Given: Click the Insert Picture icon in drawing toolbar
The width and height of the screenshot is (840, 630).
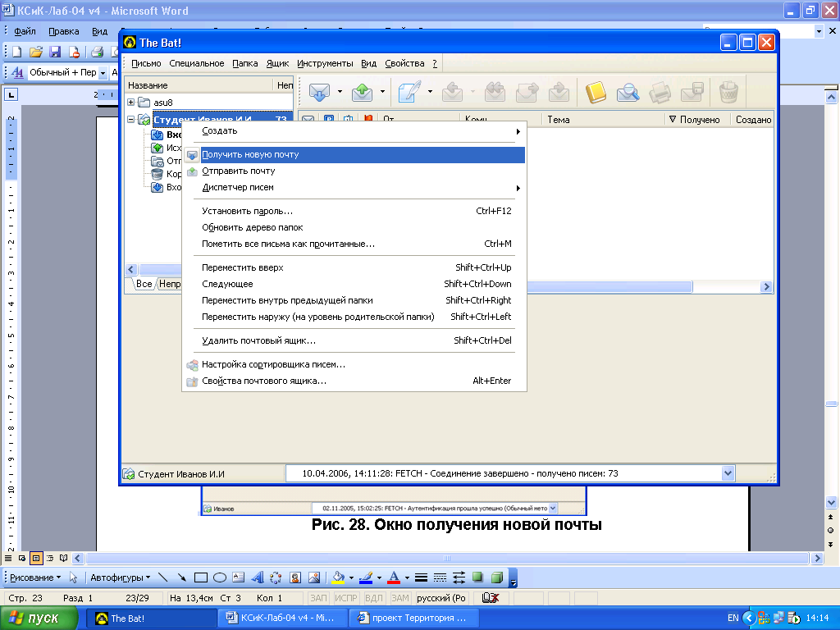Looking at the screenshot, I should [x=314, y=577].
